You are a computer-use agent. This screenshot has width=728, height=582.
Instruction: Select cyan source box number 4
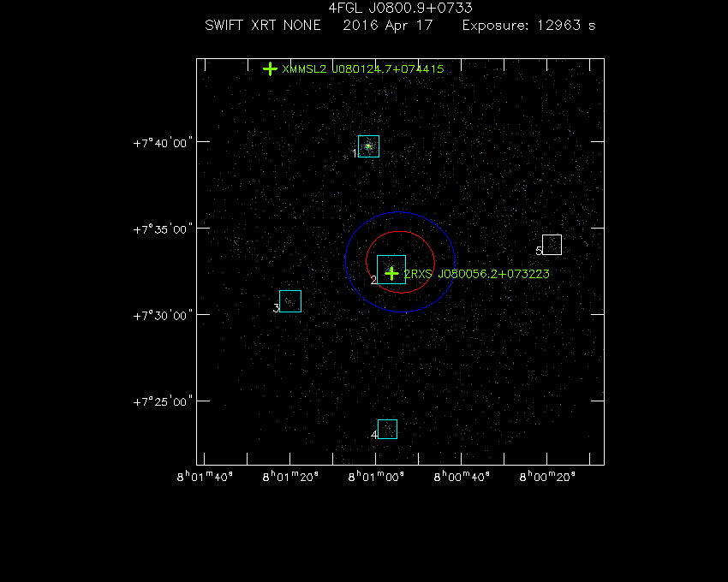[387, 429]
